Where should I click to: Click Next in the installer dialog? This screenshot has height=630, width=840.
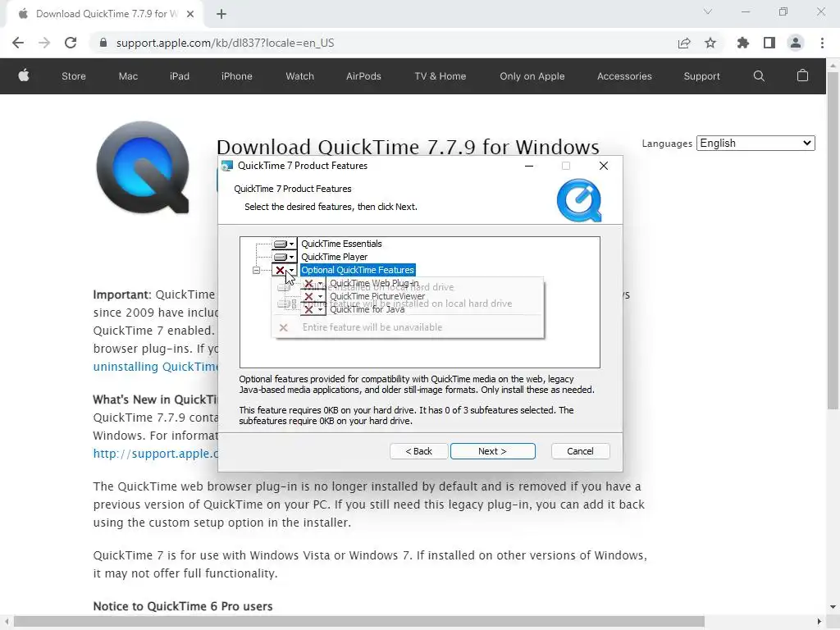click(x=493, y=451)
